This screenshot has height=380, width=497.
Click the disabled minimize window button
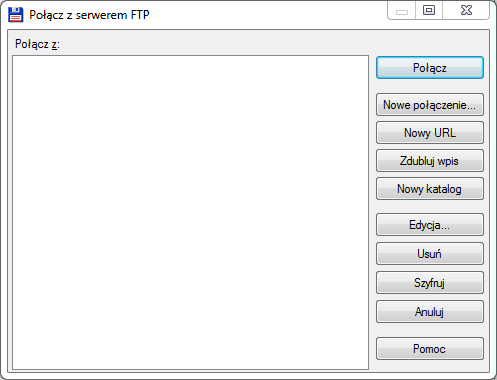coord(402,10)
